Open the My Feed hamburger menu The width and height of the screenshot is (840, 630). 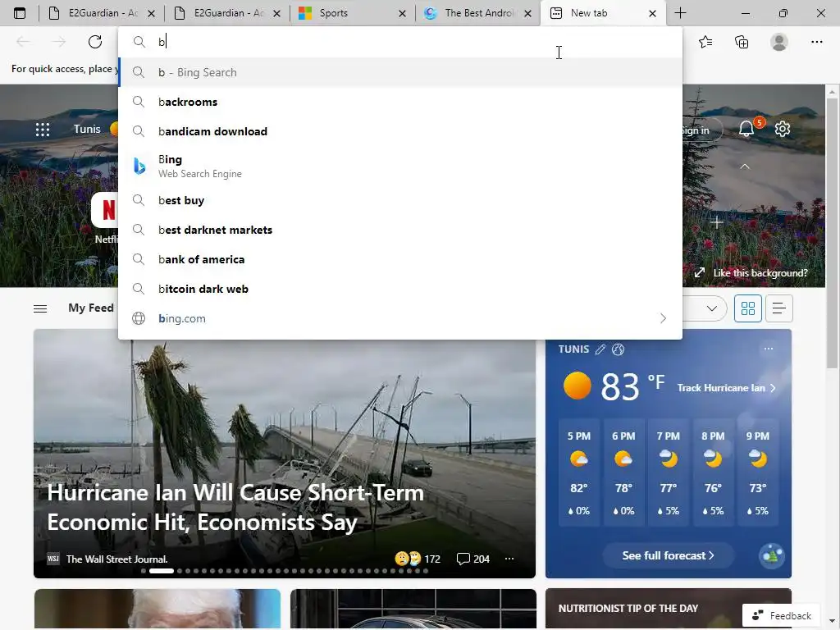pos(40,308)
